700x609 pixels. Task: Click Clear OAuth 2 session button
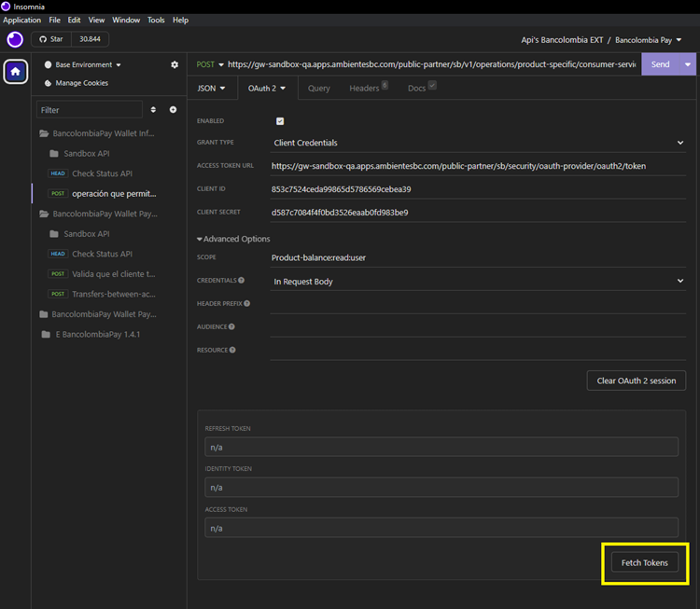click(x=637, y=381)
